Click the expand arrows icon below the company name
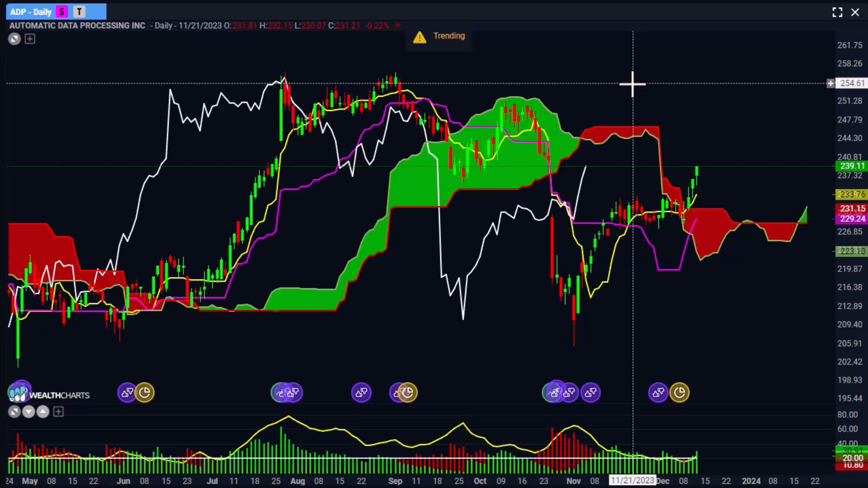The image size is (868, 488). coord(14,39)
